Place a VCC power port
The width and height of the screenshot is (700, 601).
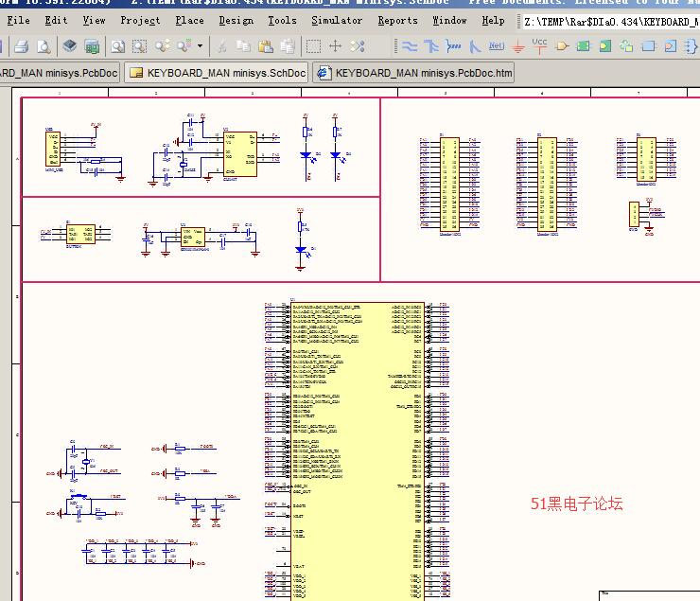pyautogui.click(x=539, y=46)
